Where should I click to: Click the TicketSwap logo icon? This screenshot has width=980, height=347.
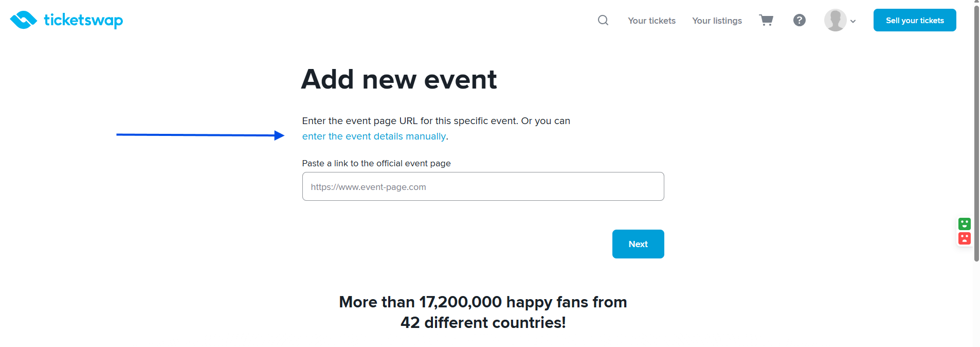coord(23,20)
